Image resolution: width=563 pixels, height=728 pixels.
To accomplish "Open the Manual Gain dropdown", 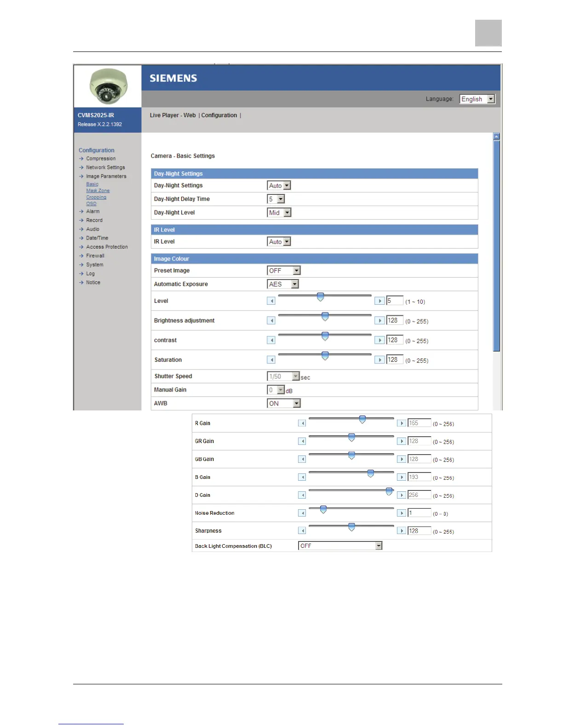I will coord(276,390).
